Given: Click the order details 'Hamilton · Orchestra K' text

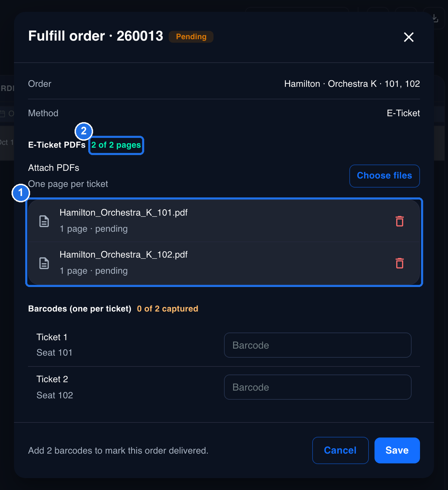Looking at the screenshot, I should coord(330,84).
